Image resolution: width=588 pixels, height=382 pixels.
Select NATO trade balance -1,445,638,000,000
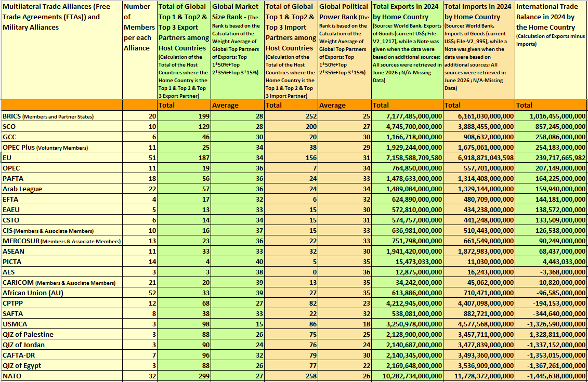pyautogui.click(x=551, y=376)
